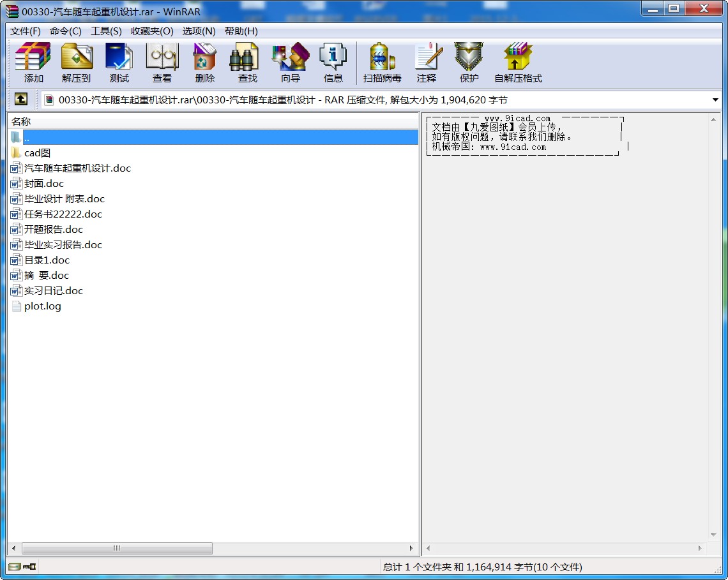Sort by the Name (名称) column header
The image size is (728, 580).
[213, 122]
